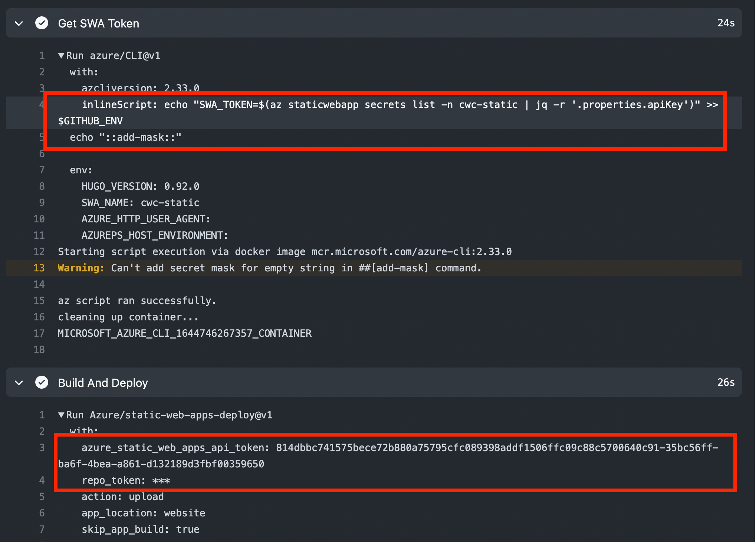
Task: Click the circular status badge on Get SWA Token header
Action: [42, 23]
